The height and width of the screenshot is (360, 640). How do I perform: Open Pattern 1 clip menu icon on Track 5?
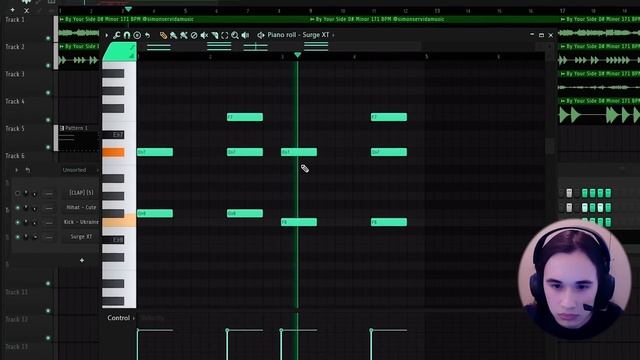pos(62,128)
